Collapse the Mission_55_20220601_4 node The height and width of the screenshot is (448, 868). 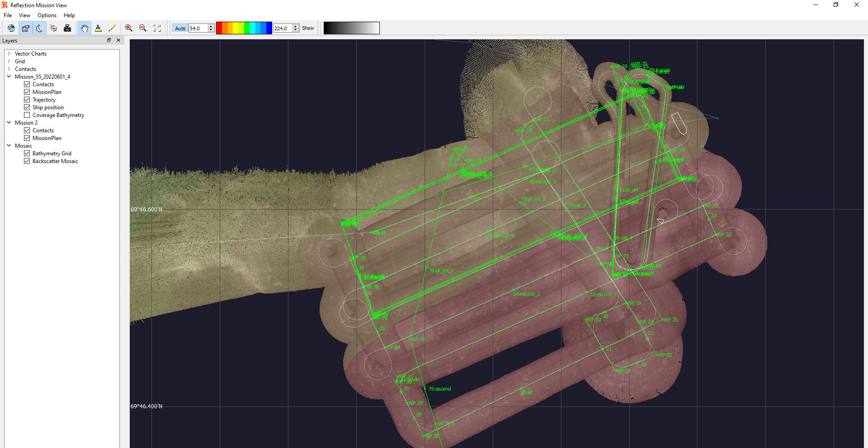[9, 76]
